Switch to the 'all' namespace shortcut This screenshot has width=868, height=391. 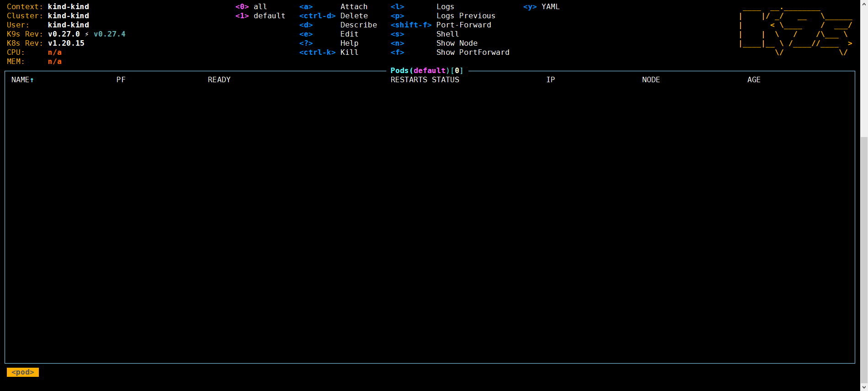tap(260, 7)
